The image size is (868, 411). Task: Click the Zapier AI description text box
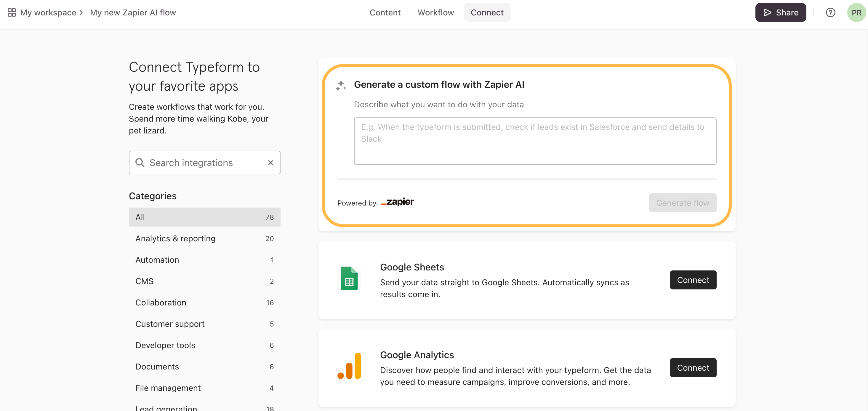coord(535,141)
